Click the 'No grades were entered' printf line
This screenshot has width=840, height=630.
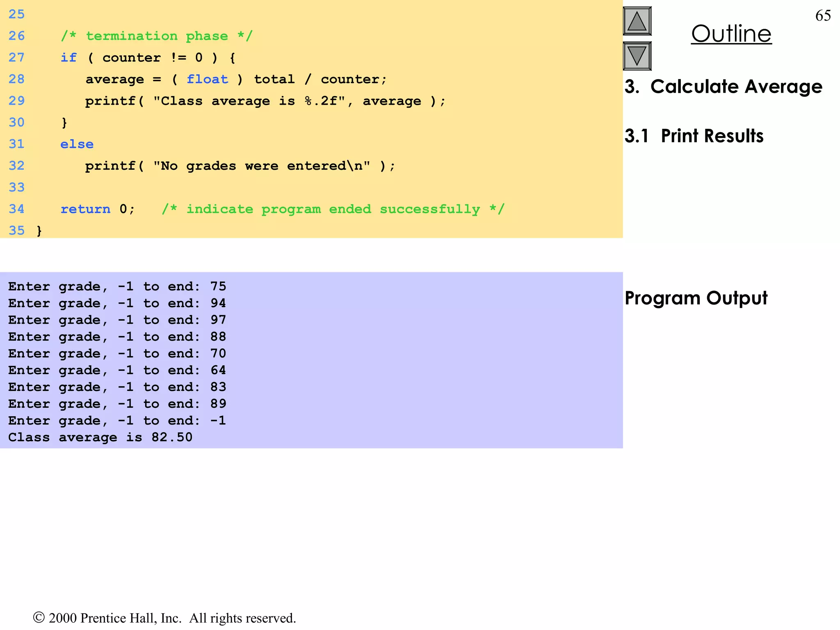pyautogui.click(x=240, y=166)
